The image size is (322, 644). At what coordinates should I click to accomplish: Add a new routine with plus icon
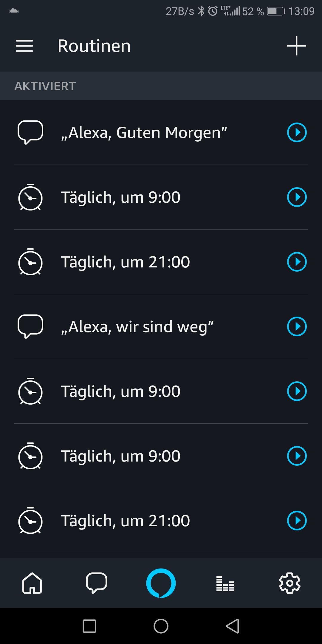[x=296, y=46]
